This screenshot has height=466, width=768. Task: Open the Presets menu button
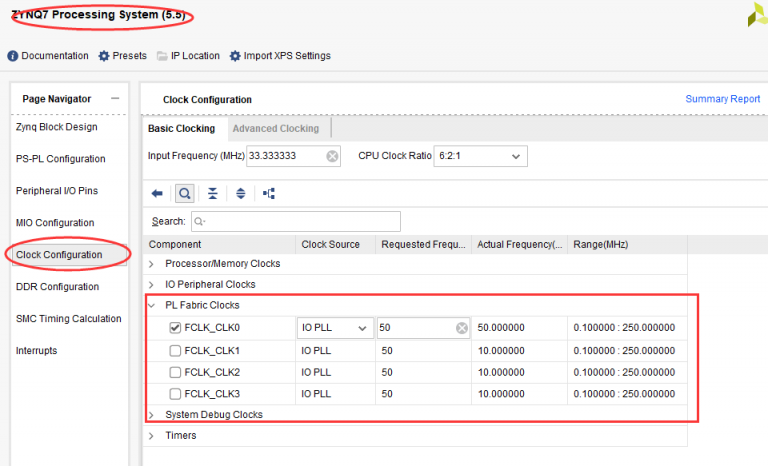(x=122, y=56)
